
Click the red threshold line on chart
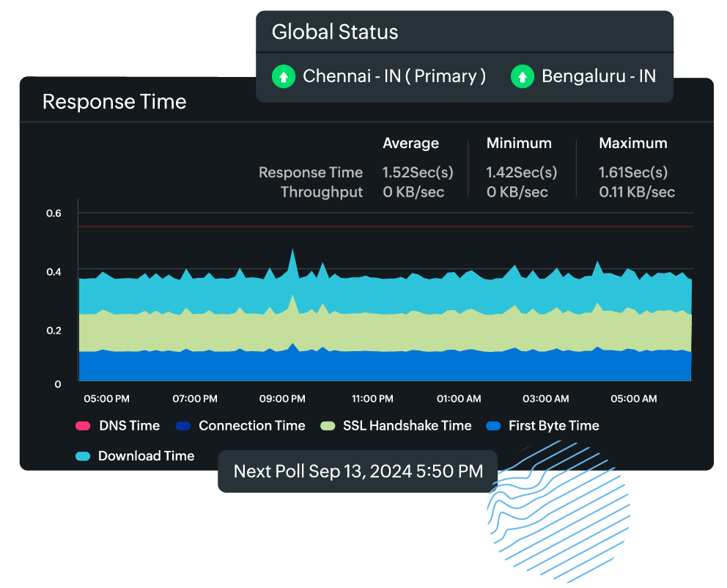click(366, 227)
